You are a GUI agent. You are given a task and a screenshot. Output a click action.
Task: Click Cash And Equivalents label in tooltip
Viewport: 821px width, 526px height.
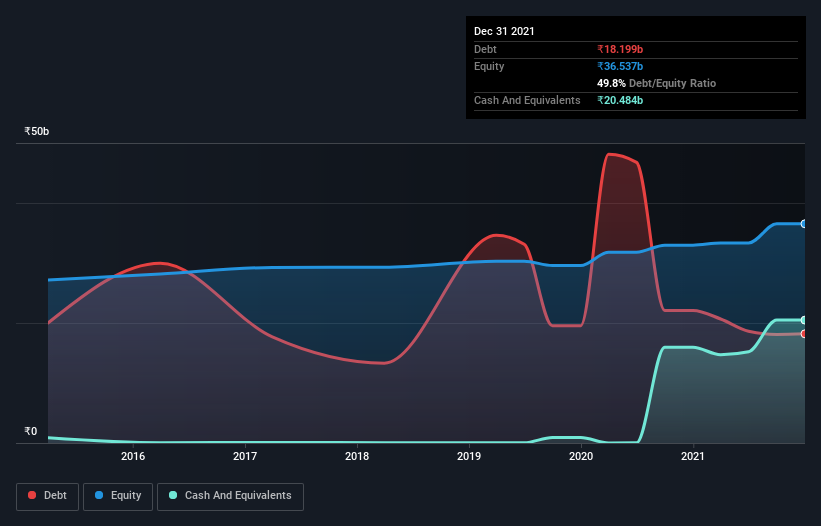coord(527,100)
